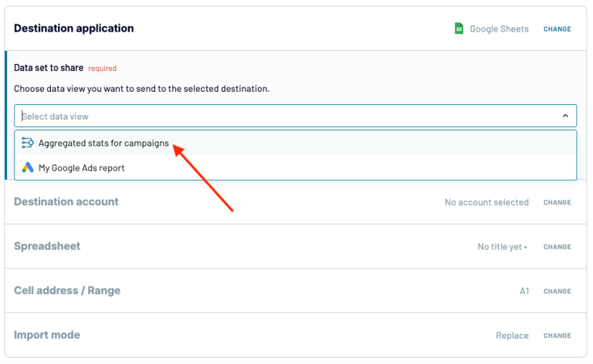The height and width of the screenshot is (364, 593).
Task: Choose My Google Ads report option
Action: point(81,167)
